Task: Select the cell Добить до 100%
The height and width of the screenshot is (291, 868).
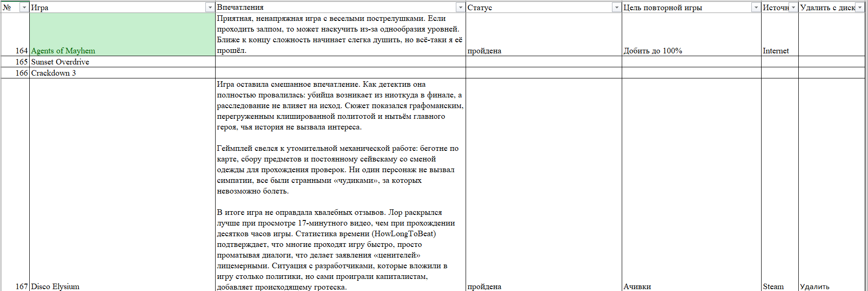Action: [691, 34]
